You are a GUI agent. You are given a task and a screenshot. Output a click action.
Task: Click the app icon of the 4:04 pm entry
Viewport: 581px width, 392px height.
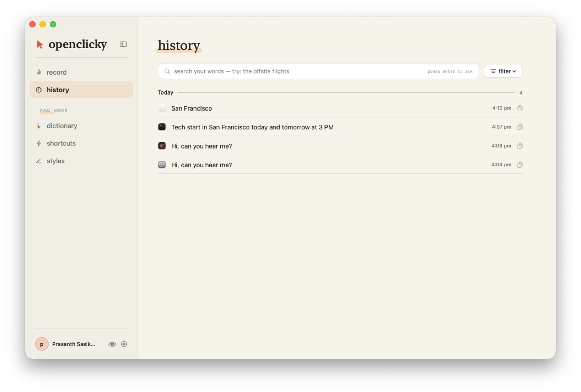(x=162, y=165)
